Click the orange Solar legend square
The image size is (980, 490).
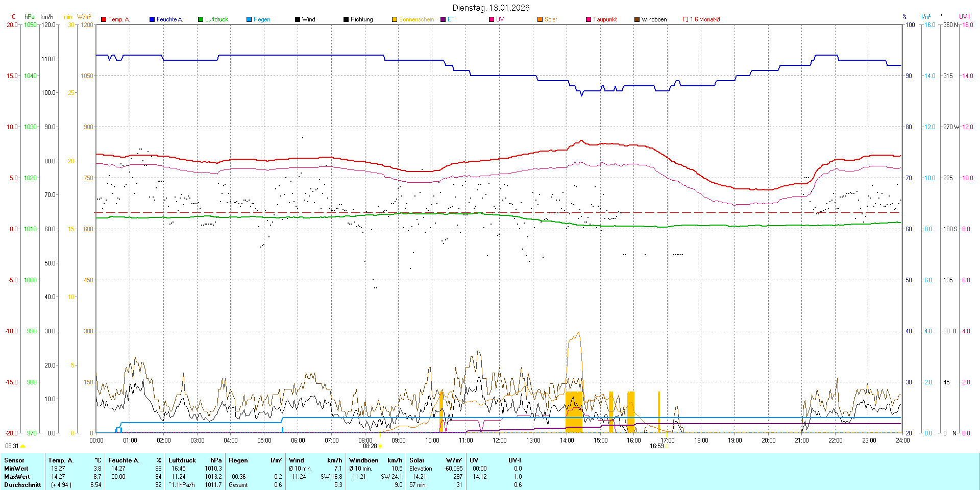(540, 19)
